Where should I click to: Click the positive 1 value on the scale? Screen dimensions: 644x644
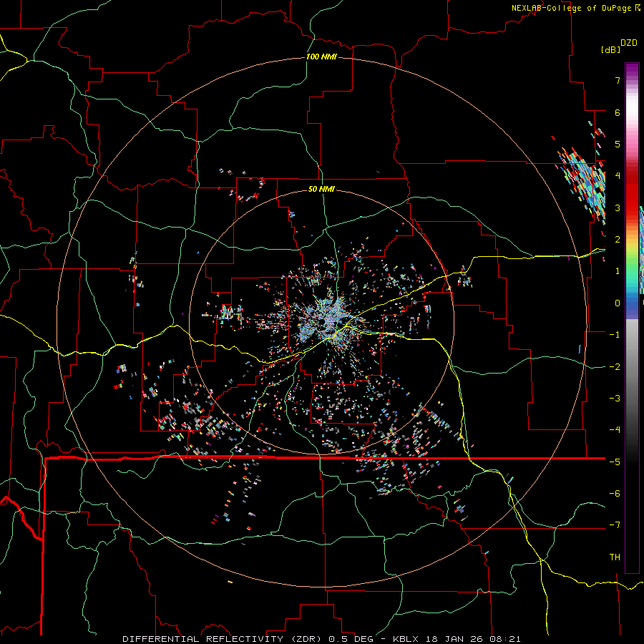618,271
